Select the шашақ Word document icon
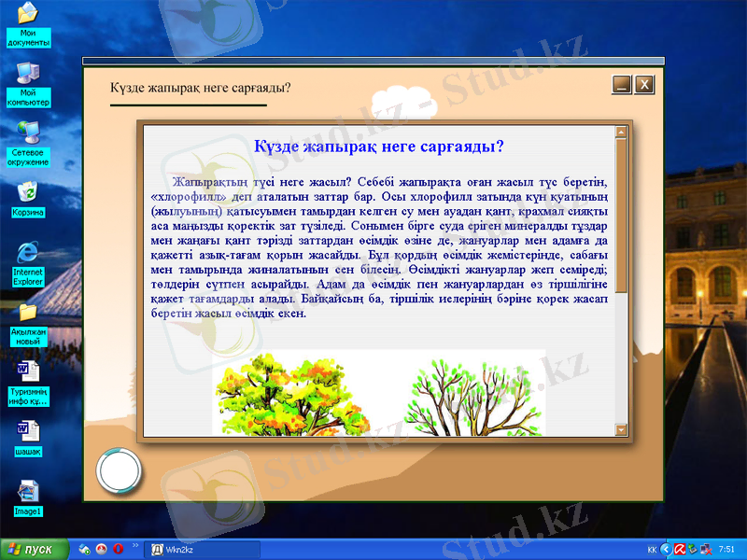The width and height of the screenshot is (747, 560). click(x=28, y=431)
